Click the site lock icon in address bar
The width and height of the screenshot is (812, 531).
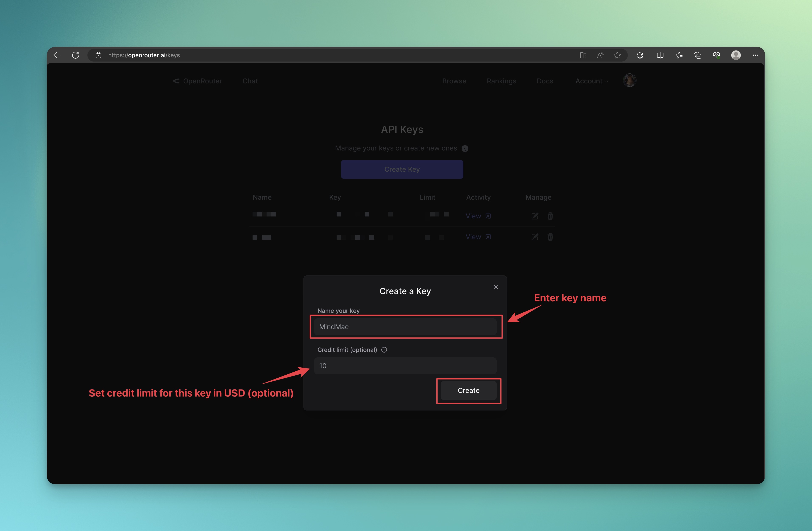[99, 55]
